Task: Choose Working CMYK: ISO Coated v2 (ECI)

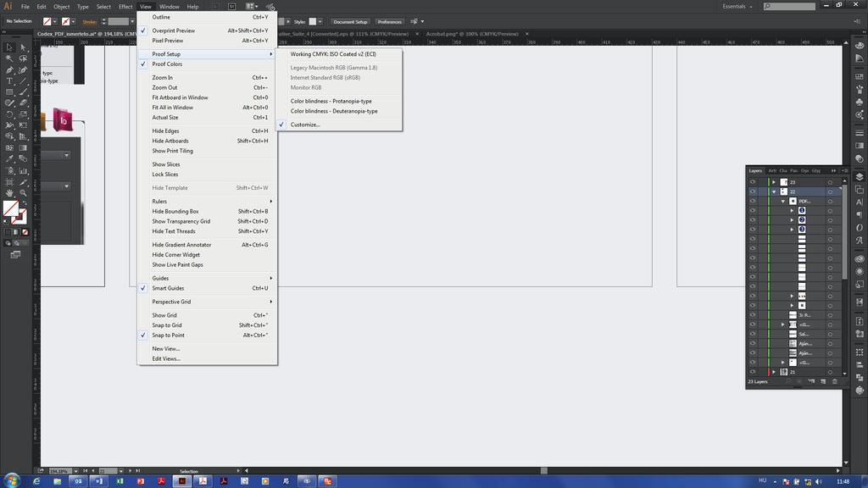Action: coord(339,54)
